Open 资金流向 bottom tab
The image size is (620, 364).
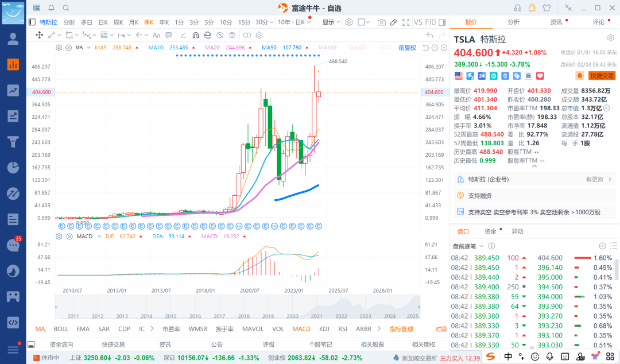tap(61, 344)
